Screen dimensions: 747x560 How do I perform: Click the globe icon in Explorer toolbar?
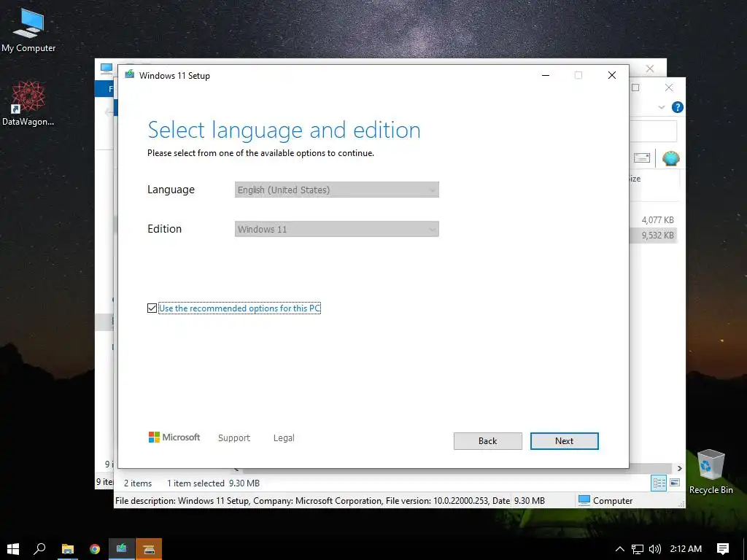point(670,158)
